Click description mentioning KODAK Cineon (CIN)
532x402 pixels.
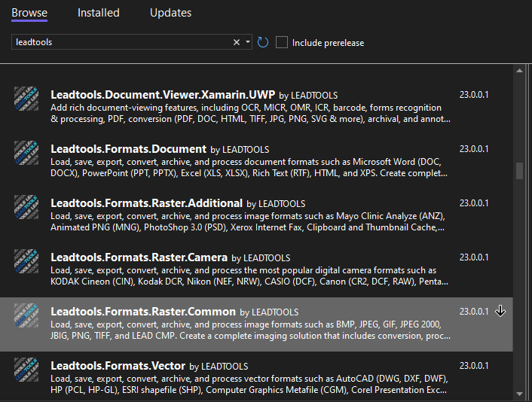click(x=249, y=276)
